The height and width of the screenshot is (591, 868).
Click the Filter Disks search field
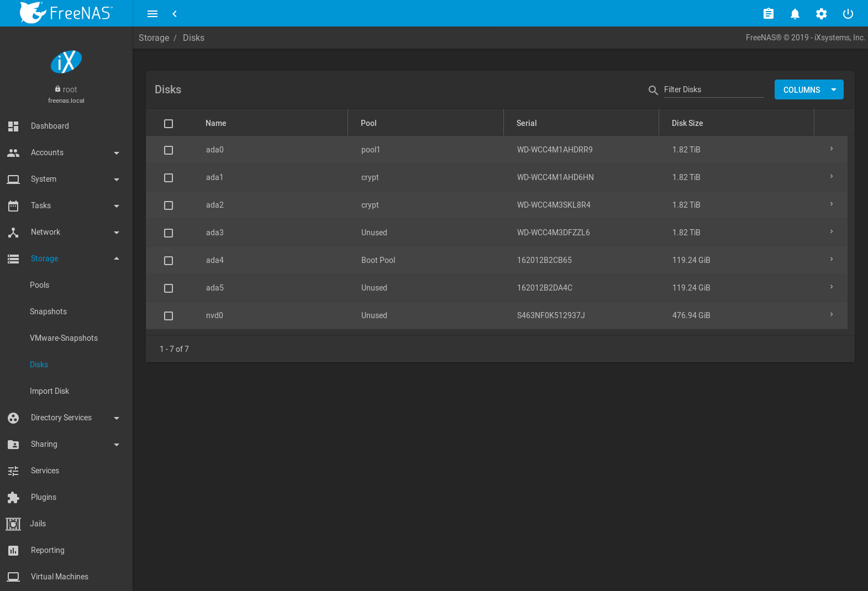pos(713,89)
